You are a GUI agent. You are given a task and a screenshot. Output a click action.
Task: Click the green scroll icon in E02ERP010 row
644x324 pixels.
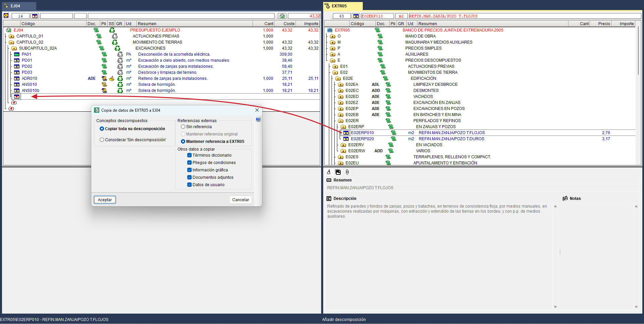(394, 133)
